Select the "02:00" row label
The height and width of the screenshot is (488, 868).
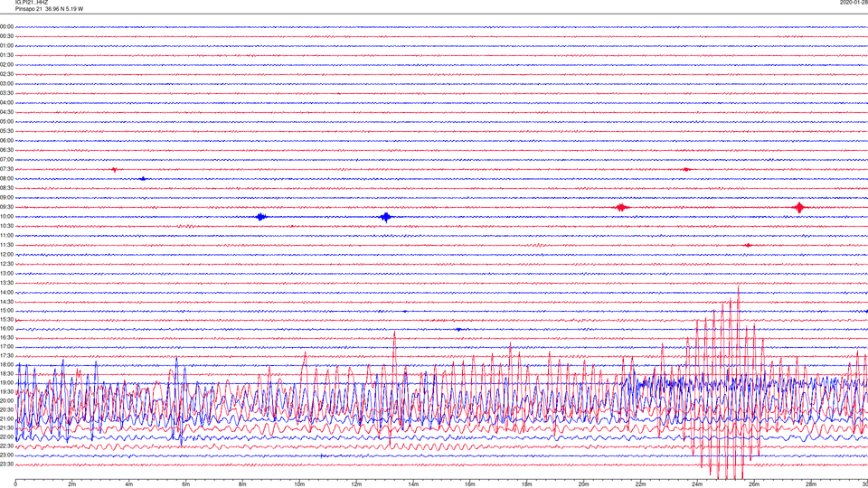[6, 65]
